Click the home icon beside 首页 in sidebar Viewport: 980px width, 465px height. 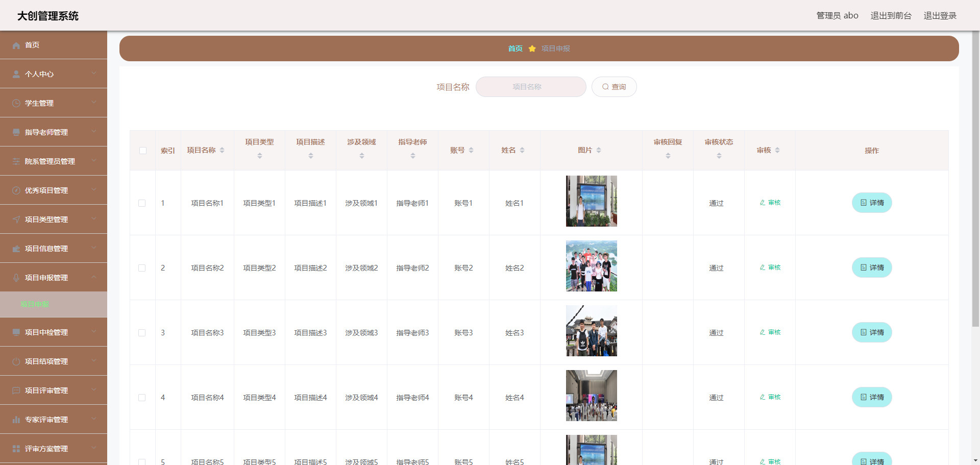tap(16, 45)
